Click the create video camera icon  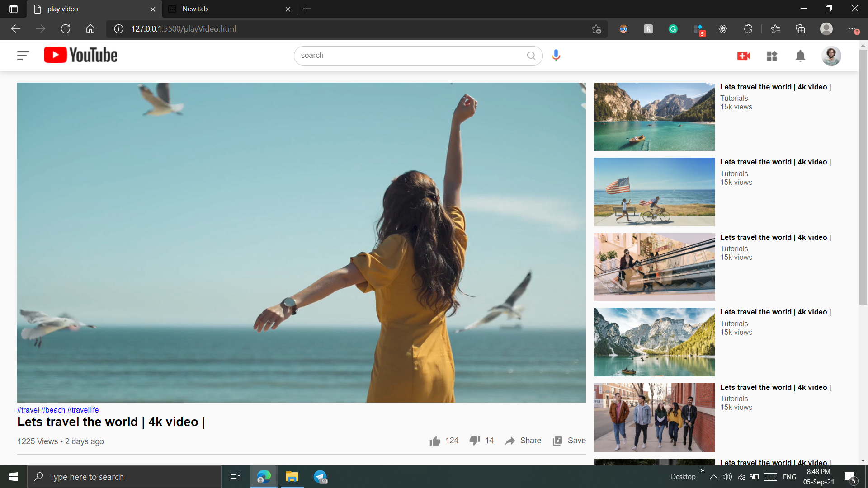click(744, 56)
